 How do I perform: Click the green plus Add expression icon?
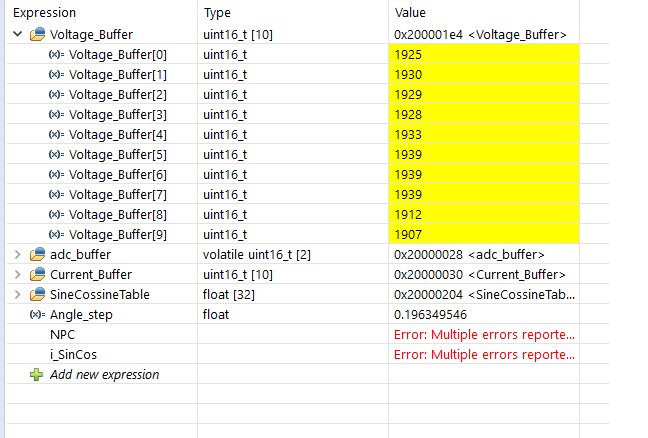(36, 375)
